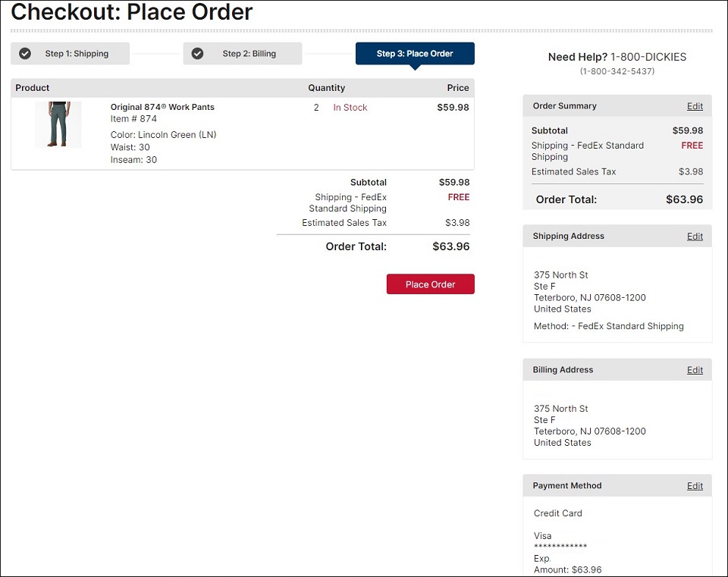Open the Original 874 Work Pants product link
This screenshot has height=577, width=728.
162,107
